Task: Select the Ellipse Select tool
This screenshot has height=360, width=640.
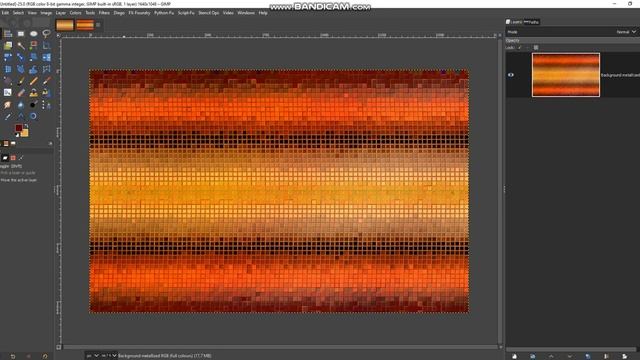Action: tap(33, 34)
